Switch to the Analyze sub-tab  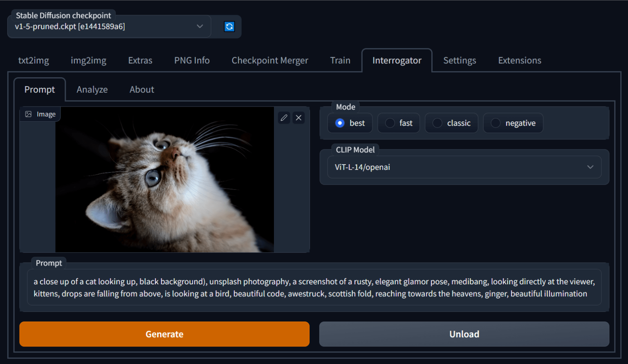(x=92, y=89)
